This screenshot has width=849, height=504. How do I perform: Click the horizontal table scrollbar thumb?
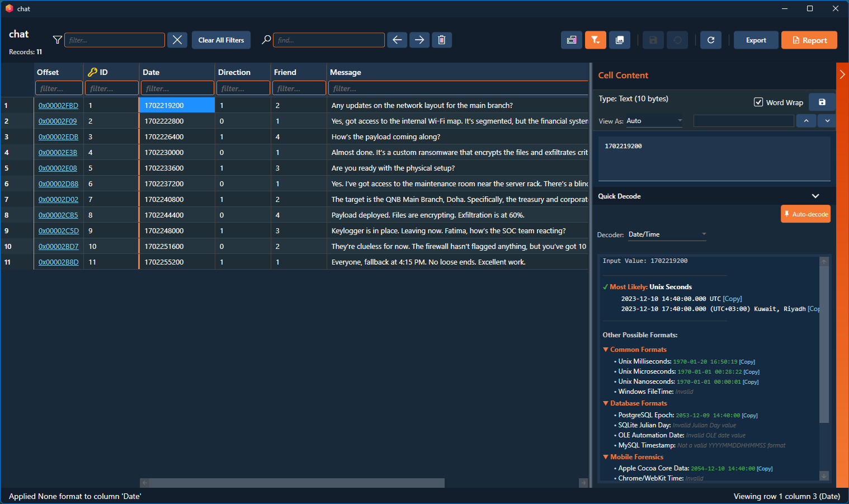296,483
